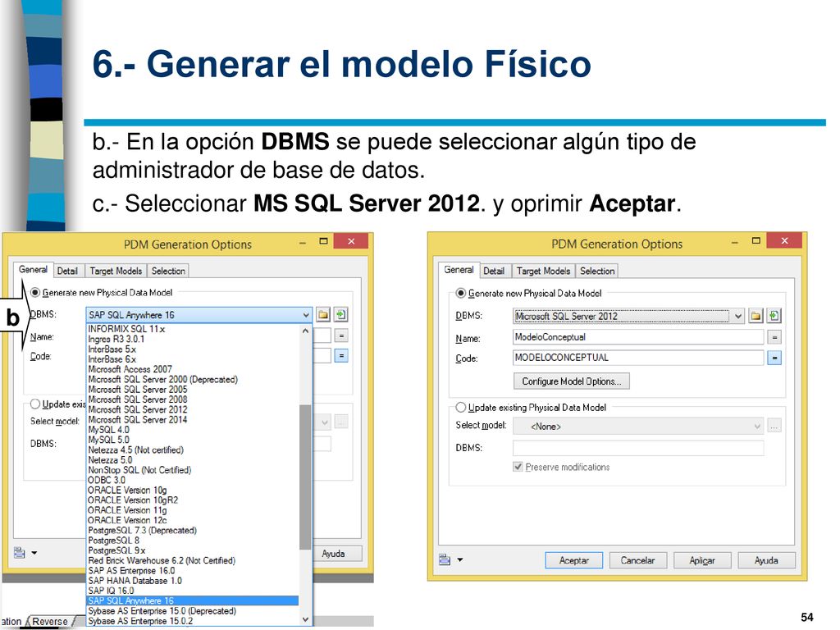840x630 pixels.
Task: Select highlighted SAP SQL Anywhere 16 entry
Action: point(193,600)
